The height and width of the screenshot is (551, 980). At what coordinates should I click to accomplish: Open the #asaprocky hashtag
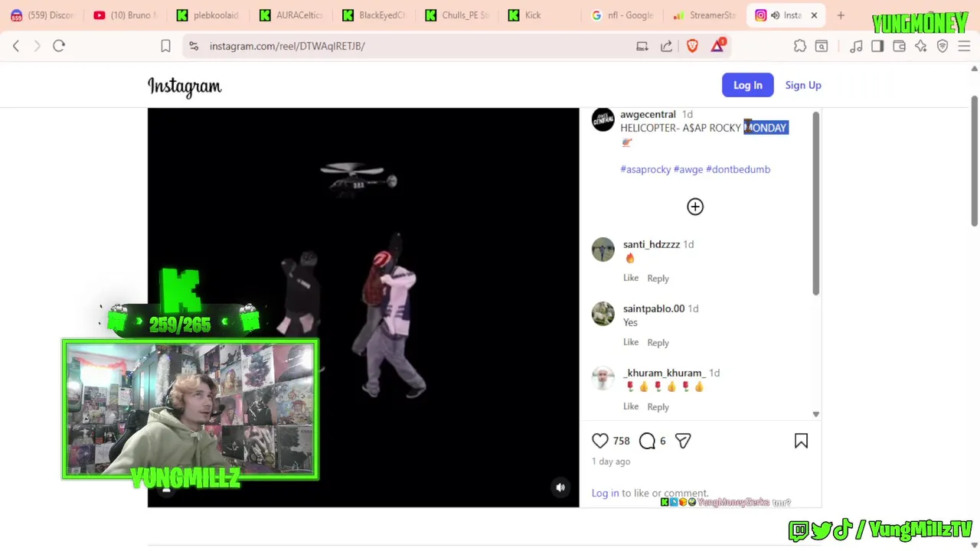click(x=645, y=169)
